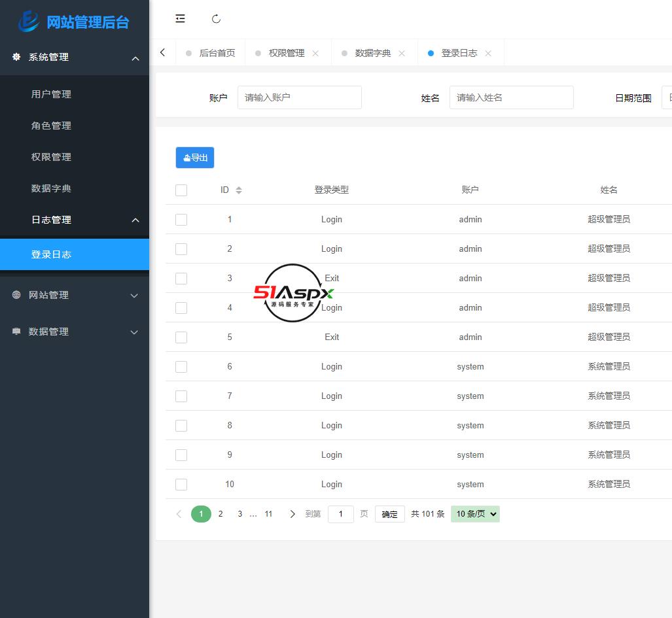Click 系统管理员 in row 10

click(609, 484)
